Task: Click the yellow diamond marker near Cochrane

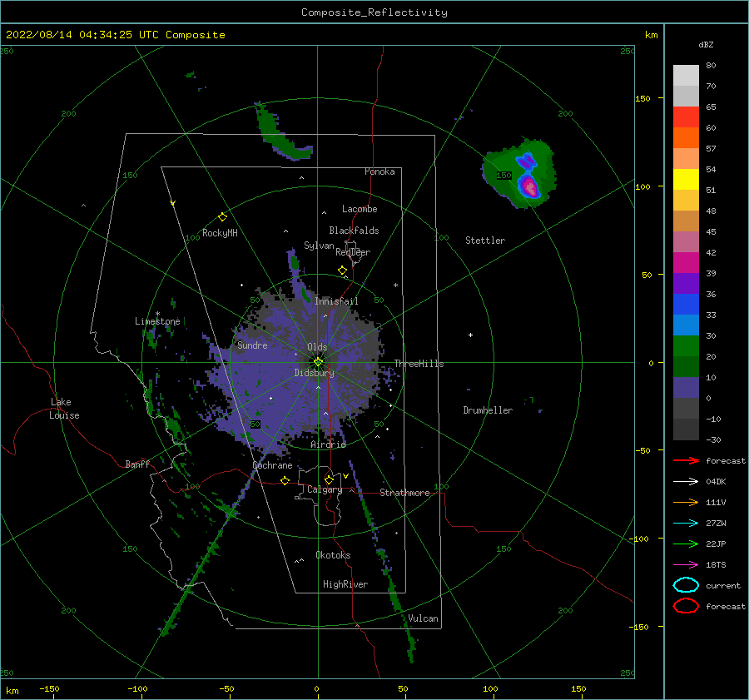Action: (x=285, y=480)
